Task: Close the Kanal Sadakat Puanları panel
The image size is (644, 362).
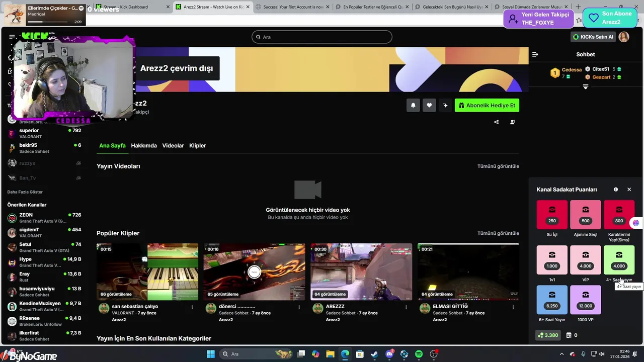Action: point(629,190)
